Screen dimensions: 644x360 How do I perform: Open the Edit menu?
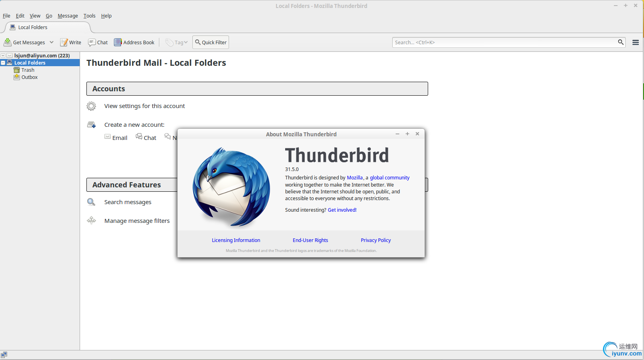(20, 16)
